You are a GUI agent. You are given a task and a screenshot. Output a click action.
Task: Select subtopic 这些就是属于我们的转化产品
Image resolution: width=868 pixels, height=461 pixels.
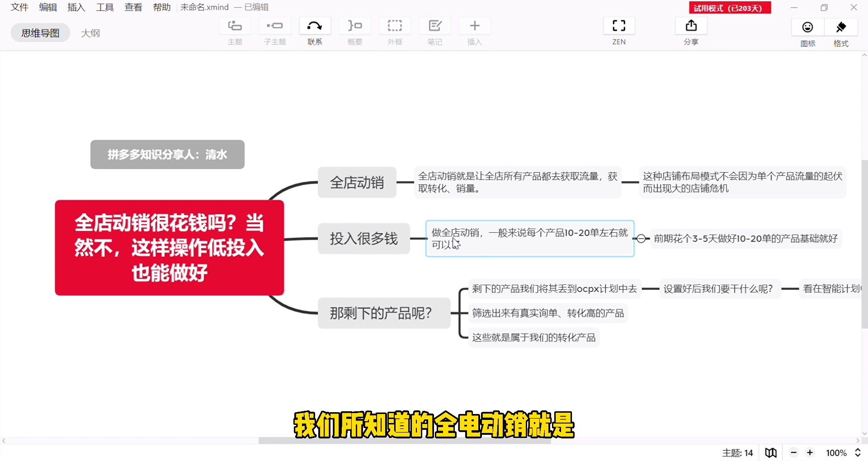click(x=534, y=338)
